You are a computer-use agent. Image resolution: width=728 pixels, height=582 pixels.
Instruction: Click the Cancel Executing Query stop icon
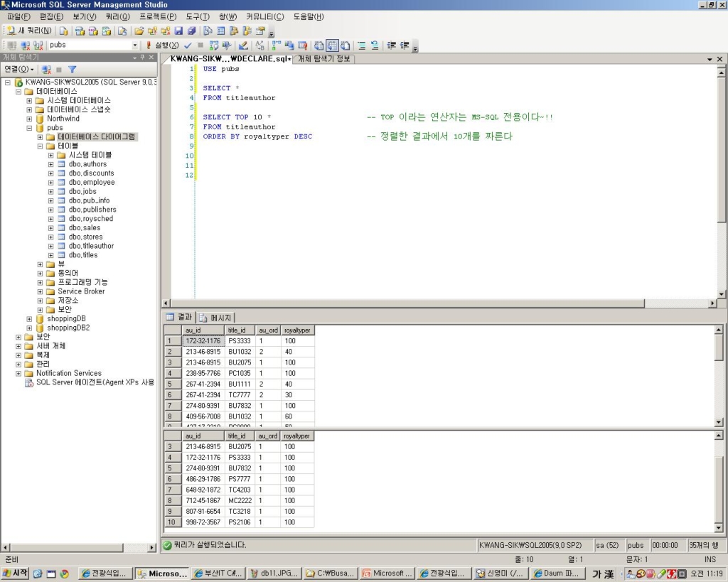[x=200, y=45]
